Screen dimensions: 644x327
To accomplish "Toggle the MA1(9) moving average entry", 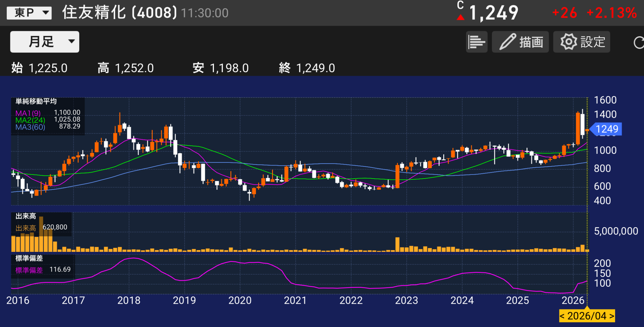I will click(x=28, y=113).
